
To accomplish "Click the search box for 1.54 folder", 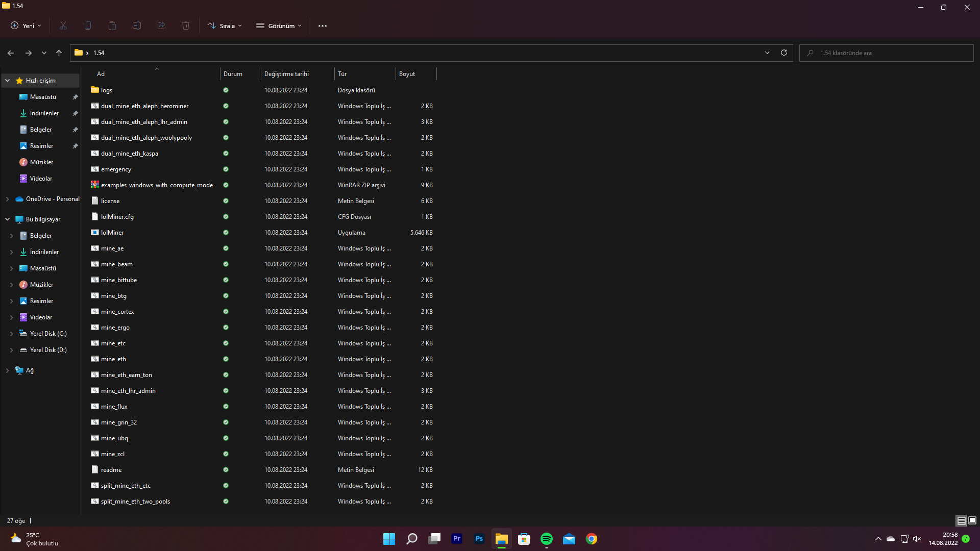I will [887, 53].
